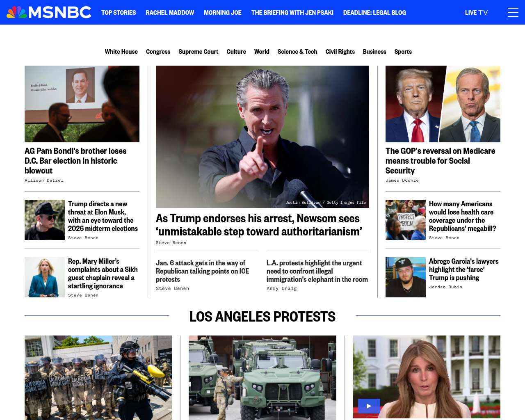Open the World topic
Screen dimensions: 525x420
pyautogui.click(x=262, y=52)
